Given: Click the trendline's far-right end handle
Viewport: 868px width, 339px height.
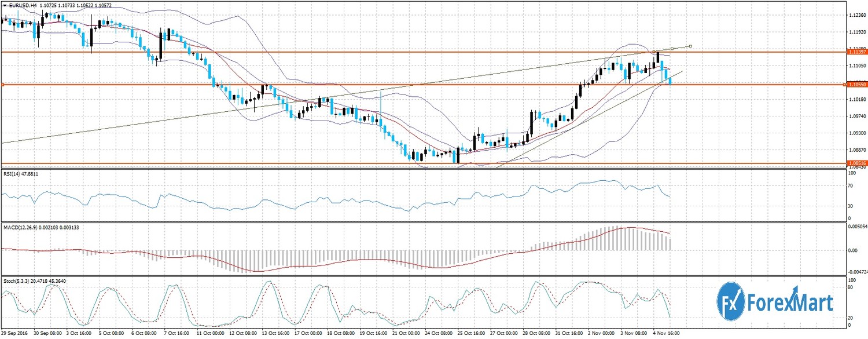Looking at the screenshot, I should pyautogui.click(x=690, y=46).
